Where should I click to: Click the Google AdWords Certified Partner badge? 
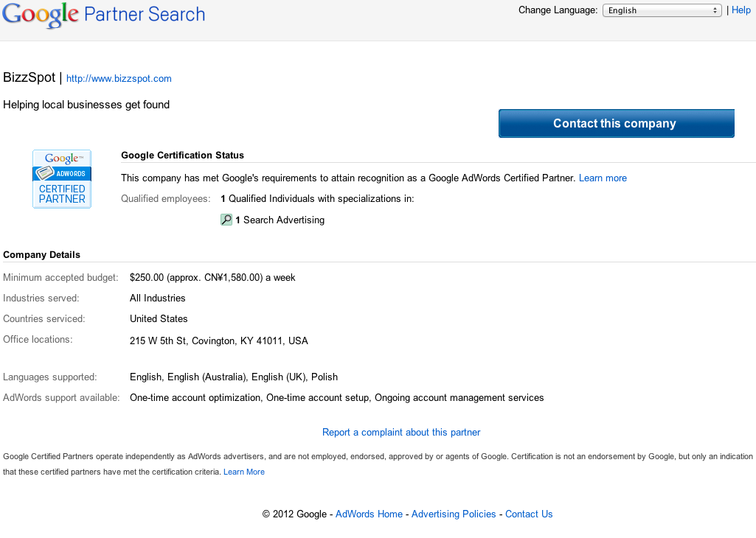[62, 179]
